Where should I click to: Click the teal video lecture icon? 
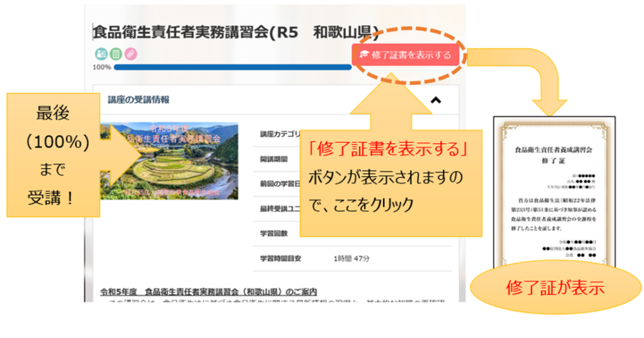pyautogui.click(x=101, y=54)
